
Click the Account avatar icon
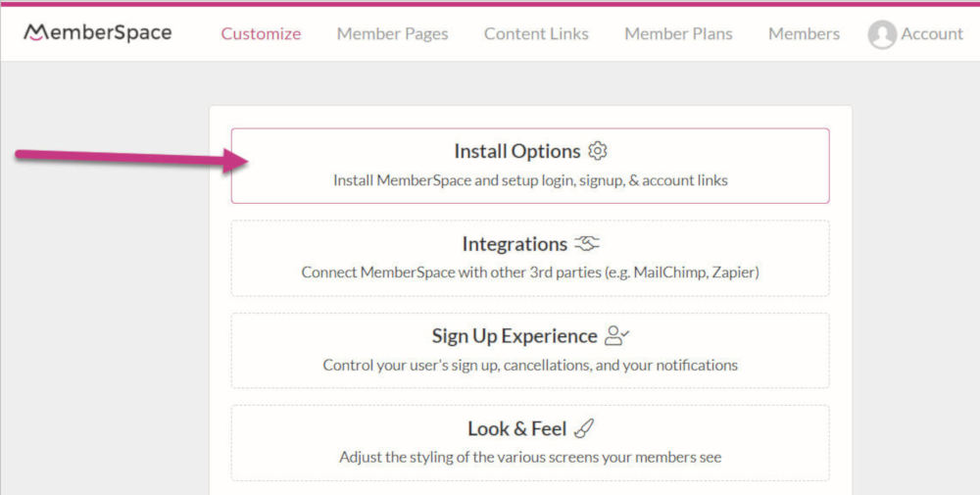point(882,34)
